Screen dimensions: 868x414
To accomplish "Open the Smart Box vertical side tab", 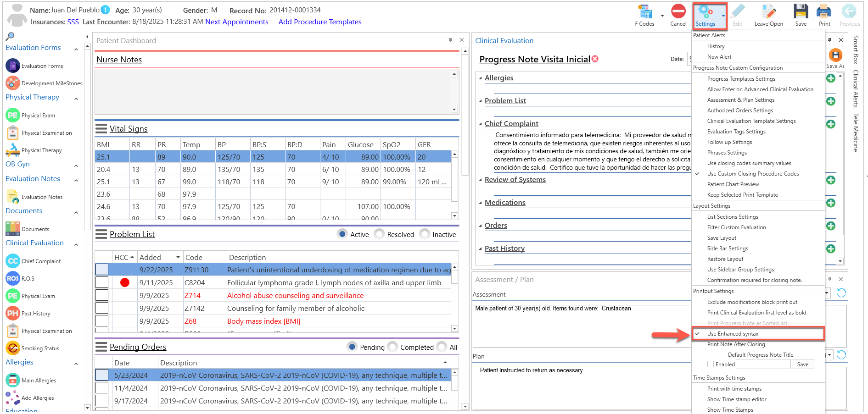I will [x=856, y=50].
